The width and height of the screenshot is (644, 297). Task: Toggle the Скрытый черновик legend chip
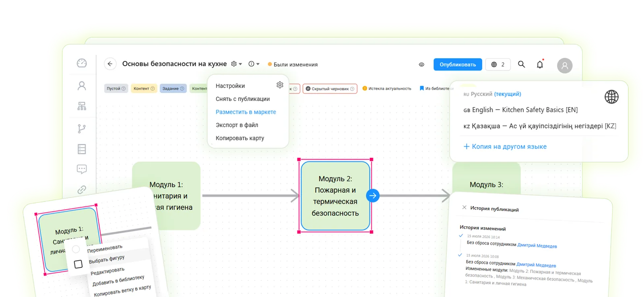point(330,89)
